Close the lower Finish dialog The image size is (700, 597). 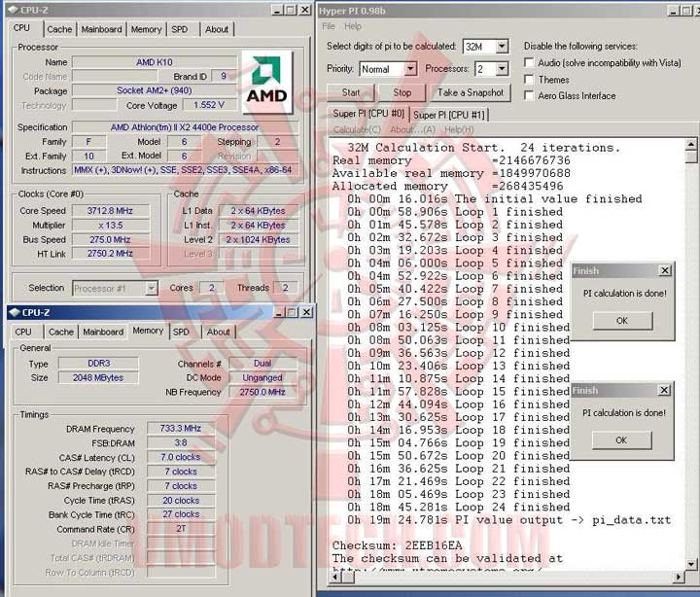coord(664,390)
